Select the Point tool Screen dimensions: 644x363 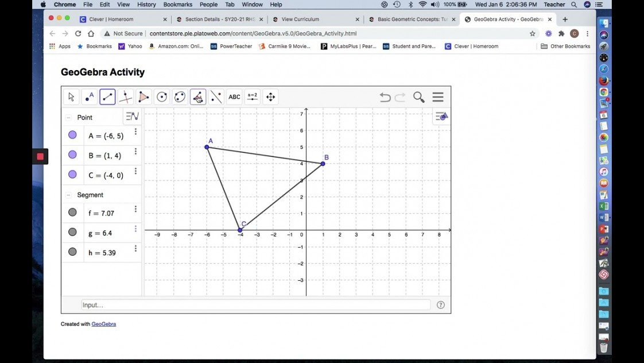90,97
